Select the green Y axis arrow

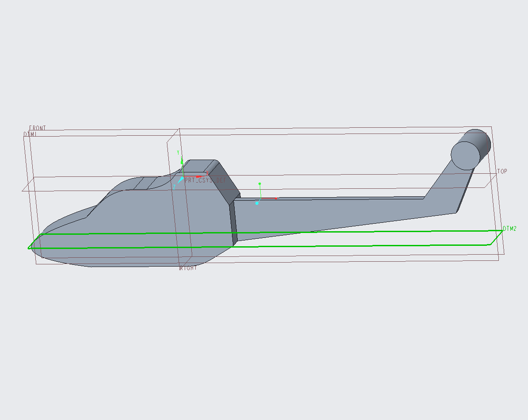point(182,162)
